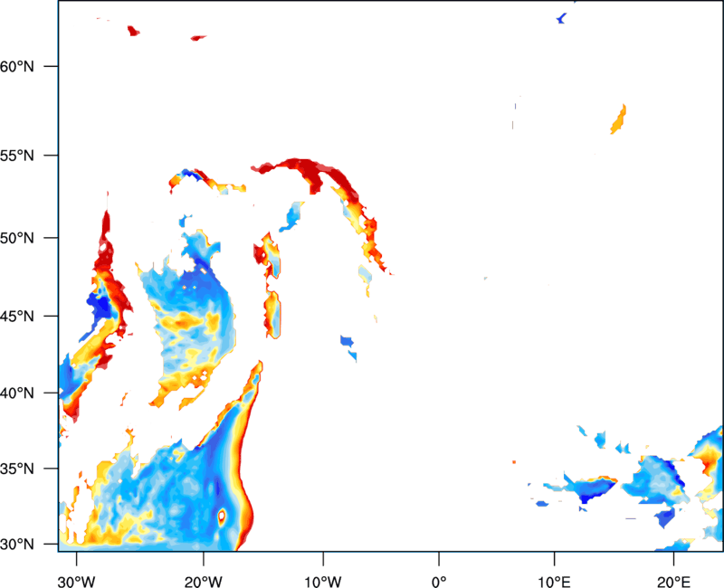This screenshot has width=724, height=588.
Task: Click the 55°N latitude axis label
Action: 17,156
